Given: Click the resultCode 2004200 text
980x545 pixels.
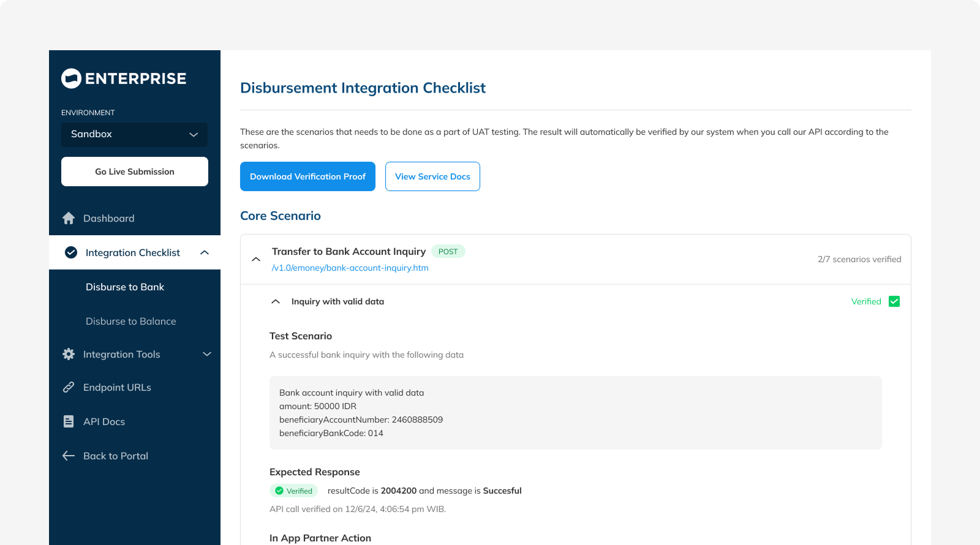Looking at the screenshot, I should tap(424, 491).
